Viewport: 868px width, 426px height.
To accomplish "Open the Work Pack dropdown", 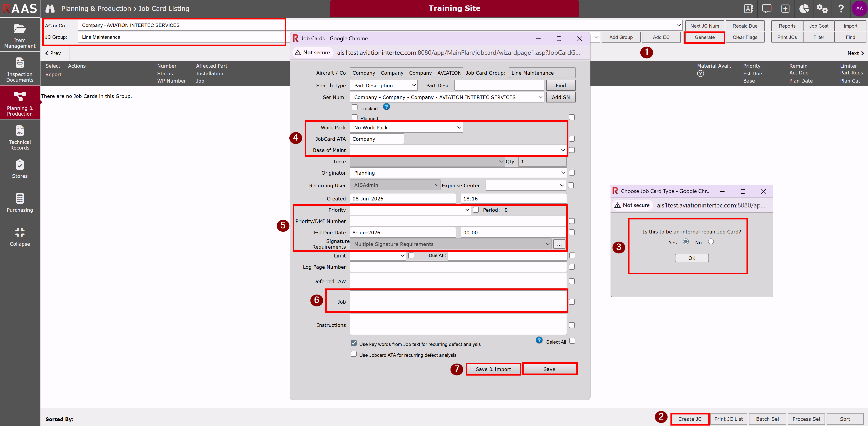I will pyautogui.click(x=406, y=127).
